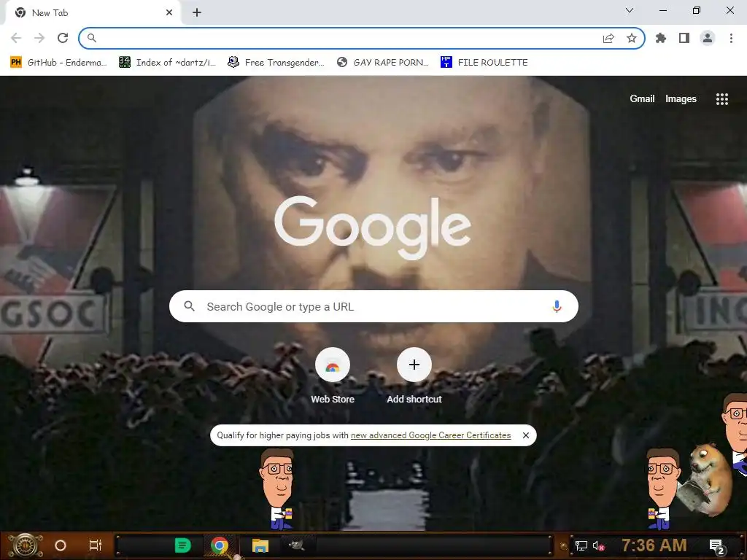This screenshot has height=560, width=747.
Task: Open the Extensions puzzle icon
Action: pyautogui.click(x=661, y=38)
